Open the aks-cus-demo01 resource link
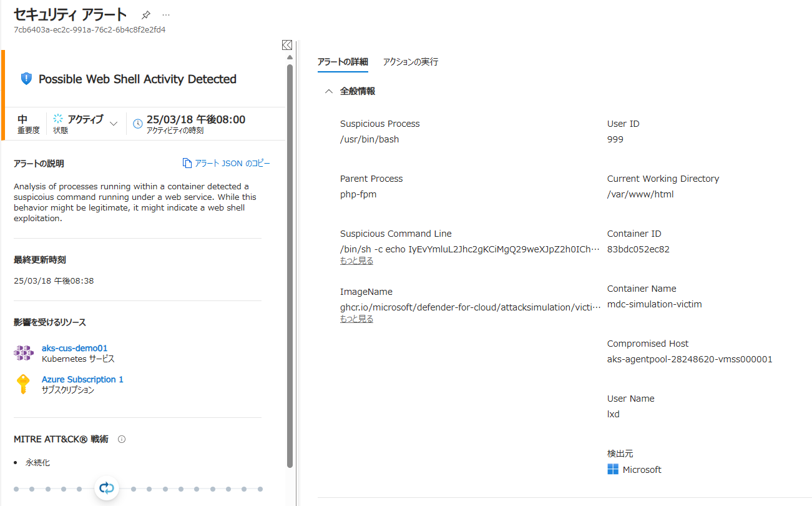 coord(74,348)
